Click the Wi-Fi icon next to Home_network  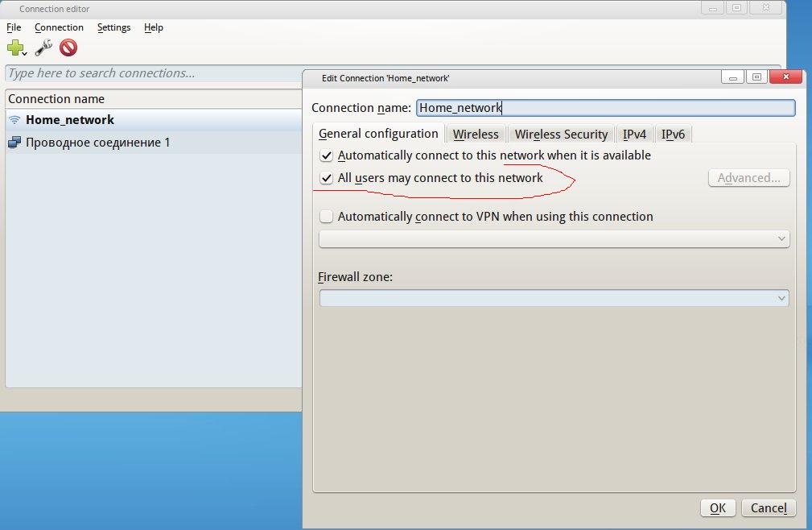14,120
